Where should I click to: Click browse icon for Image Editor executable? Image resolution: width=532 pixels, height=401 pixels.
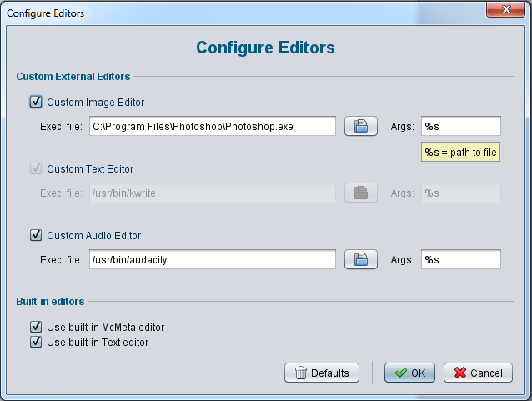coord(360,126)
